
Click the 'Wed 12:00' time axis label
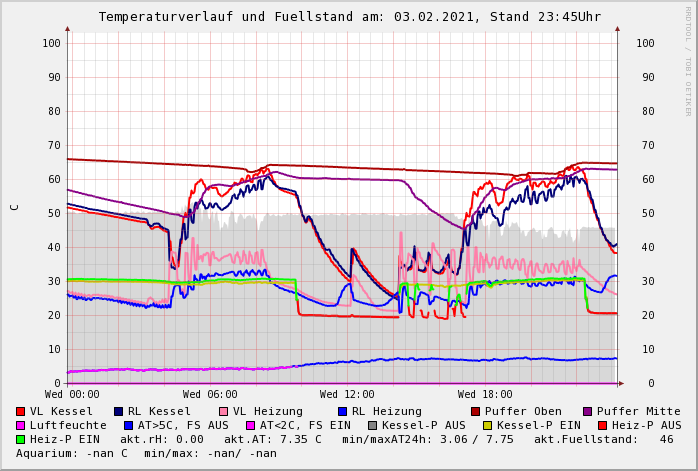(x=347, y=395)
